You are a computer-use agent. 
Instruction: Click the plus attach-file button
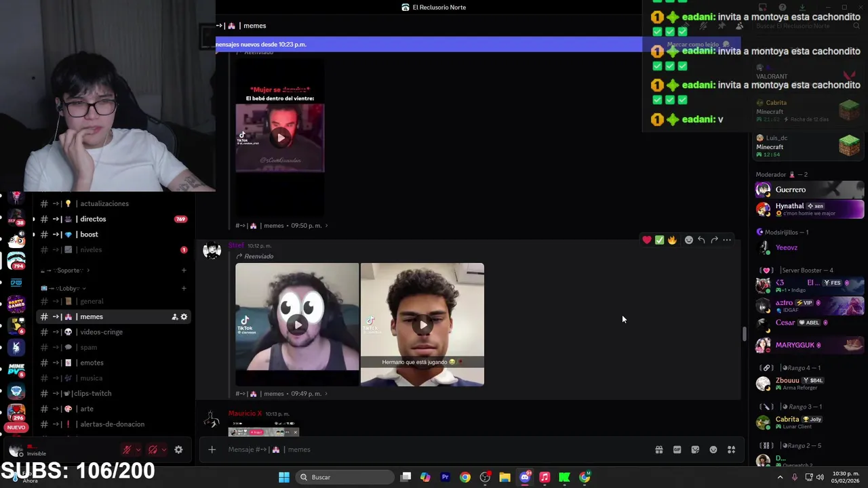[212, 449]
